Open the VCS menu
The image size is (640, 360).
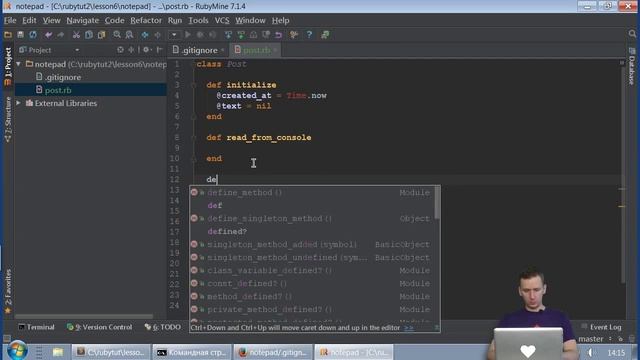[x=222, y=20]
